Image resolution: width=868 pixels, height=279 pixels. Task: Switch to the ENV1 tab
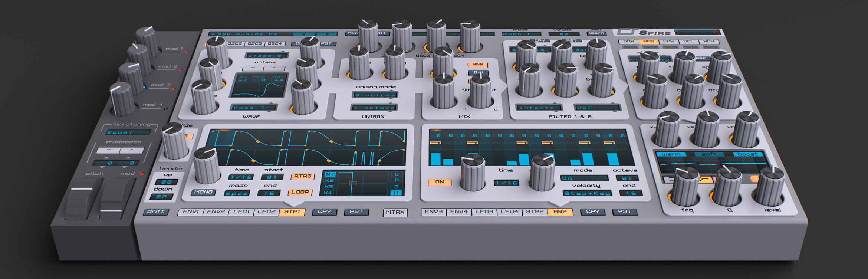coord(191,212)
